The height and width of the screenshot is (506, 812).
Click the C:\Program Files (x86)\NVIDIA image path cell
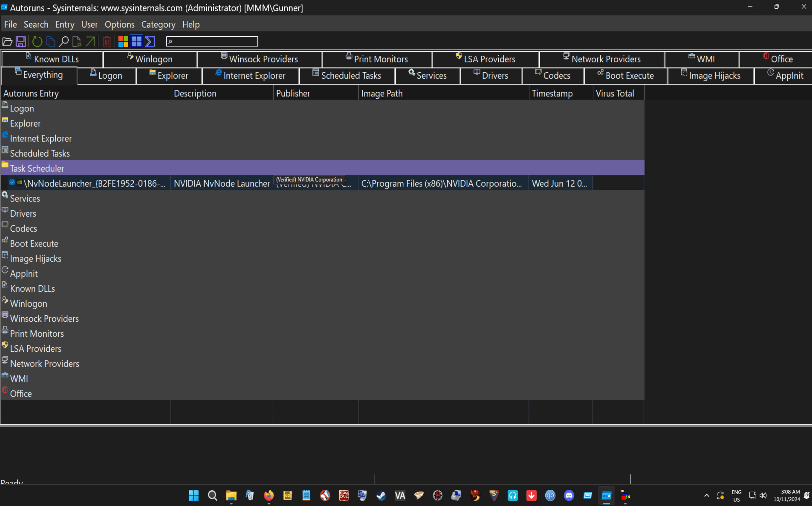click(443, 183)
